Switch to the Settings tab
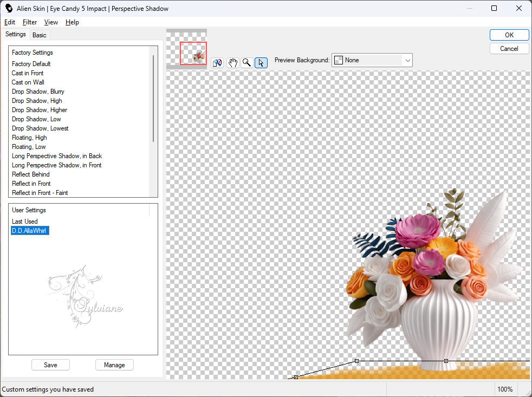This screenshot has height=397, width=532. click(16, 34)
